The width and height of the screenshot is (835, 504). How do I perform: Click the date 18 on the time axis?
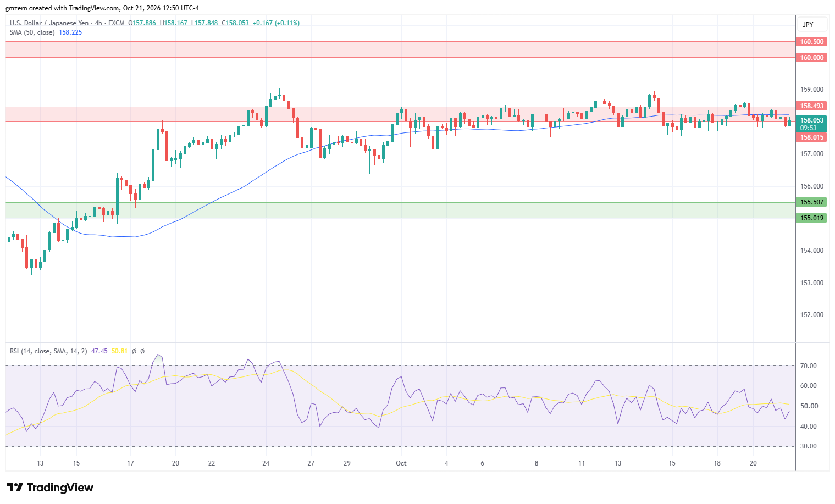coord(717,463)
